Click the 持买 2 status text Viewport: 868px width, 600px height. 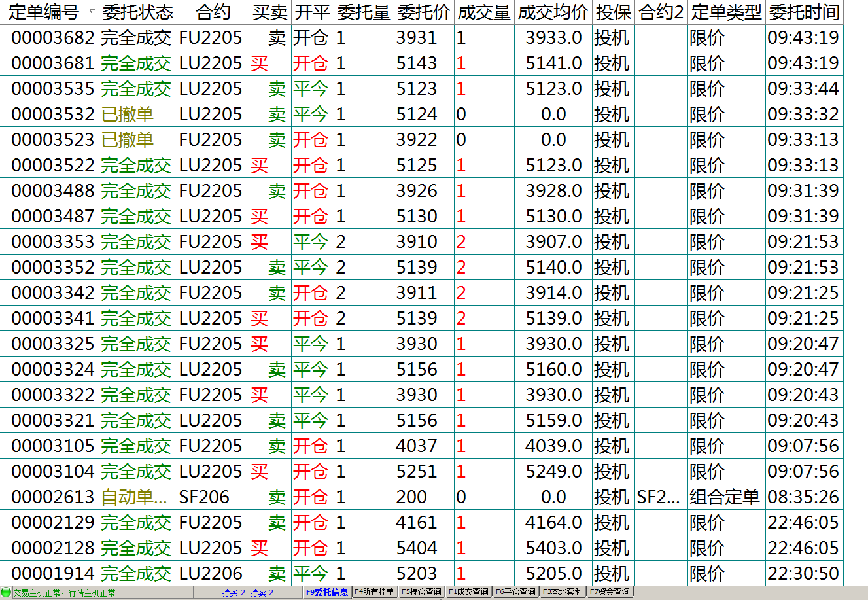pyautogui.click(x=234, y=593)
